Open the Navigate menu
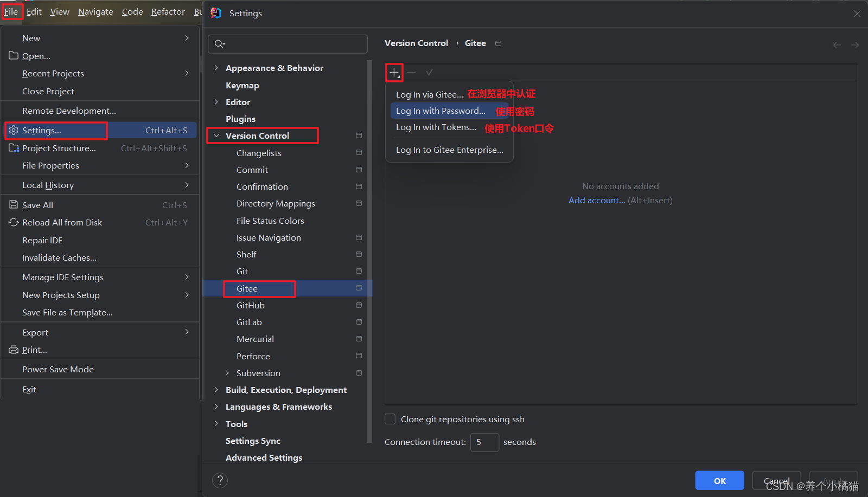Viewport: 868px width, 497px height. pos(95,11)
